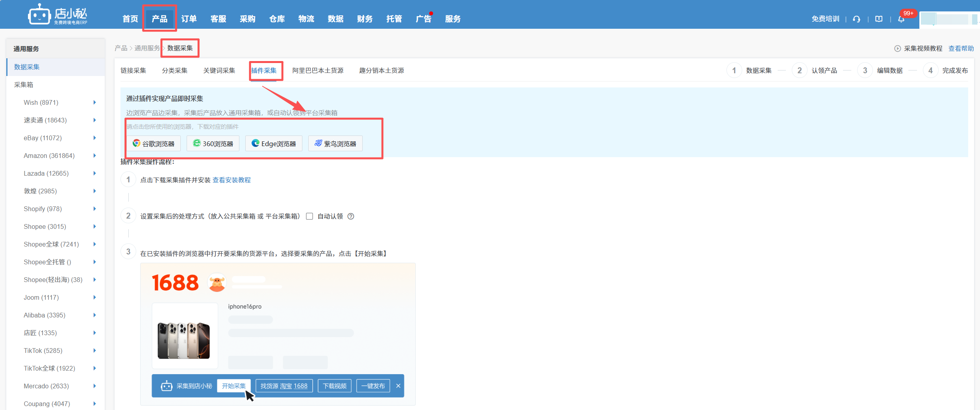980x410 pixels.
Task: Close the 采集到店小秘 plugin bar
Action: (x=398, y=386)
